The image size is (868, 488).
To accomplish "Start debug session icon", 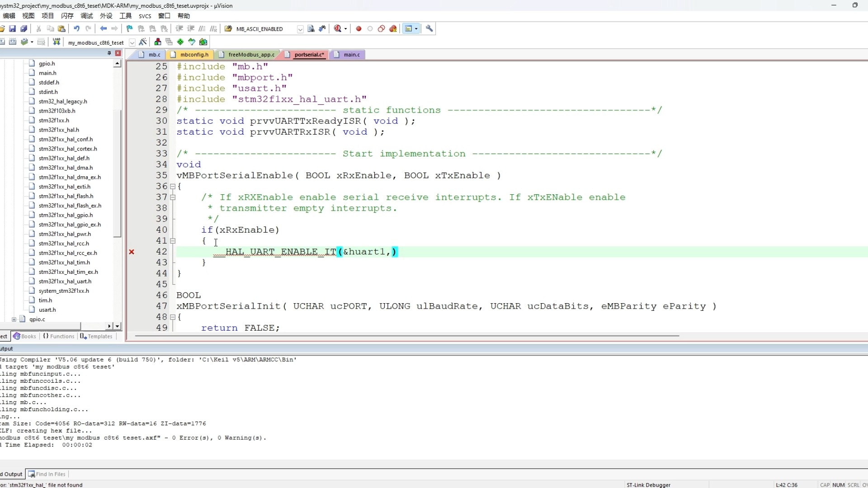I will [337, 29].
